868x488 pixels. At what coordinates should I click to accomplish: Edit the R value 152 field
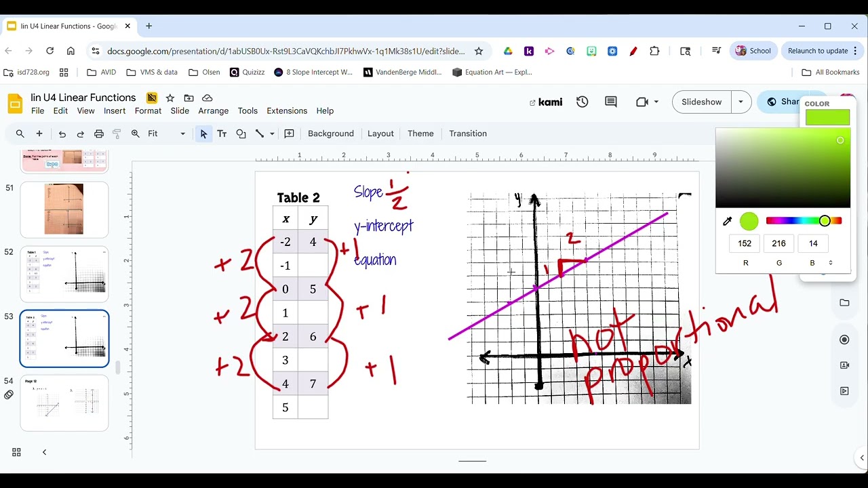[745, 243]
